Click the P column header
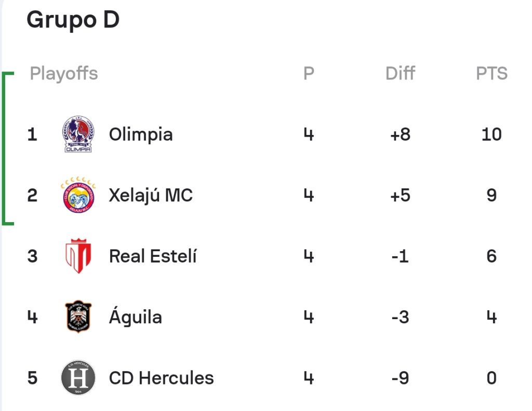The width and height of the screenshot is (532, 411). [309, 73]
